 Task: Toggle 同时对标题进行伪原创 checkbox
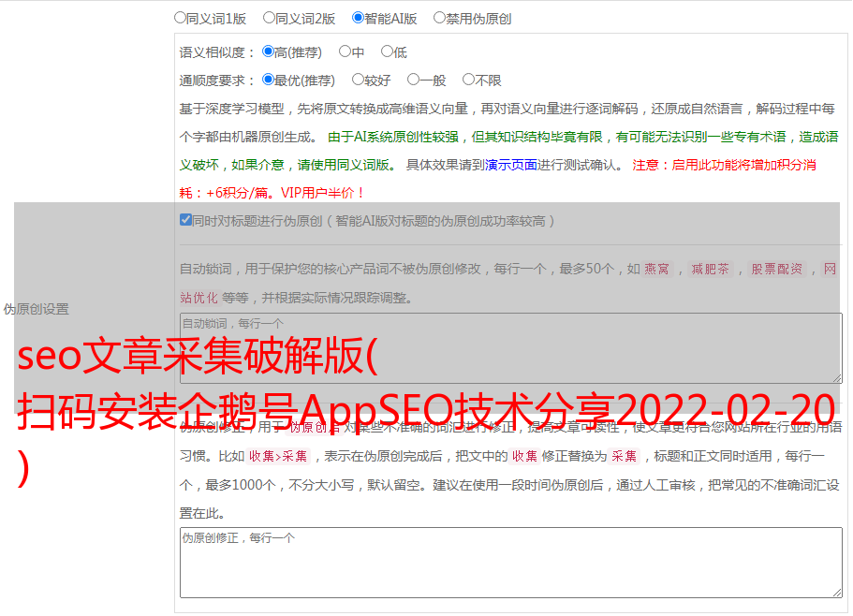pos(185,220)
